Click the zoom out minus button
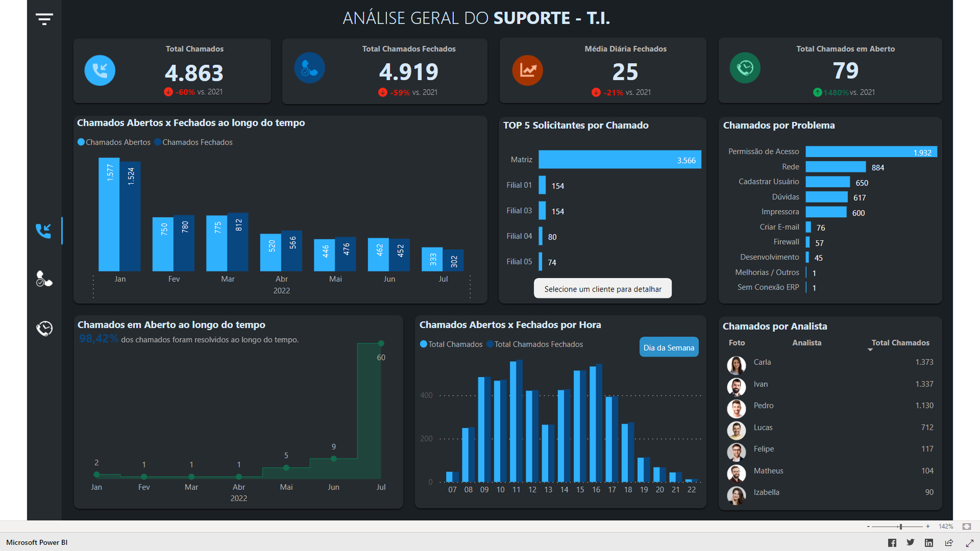 pos(868,527)
